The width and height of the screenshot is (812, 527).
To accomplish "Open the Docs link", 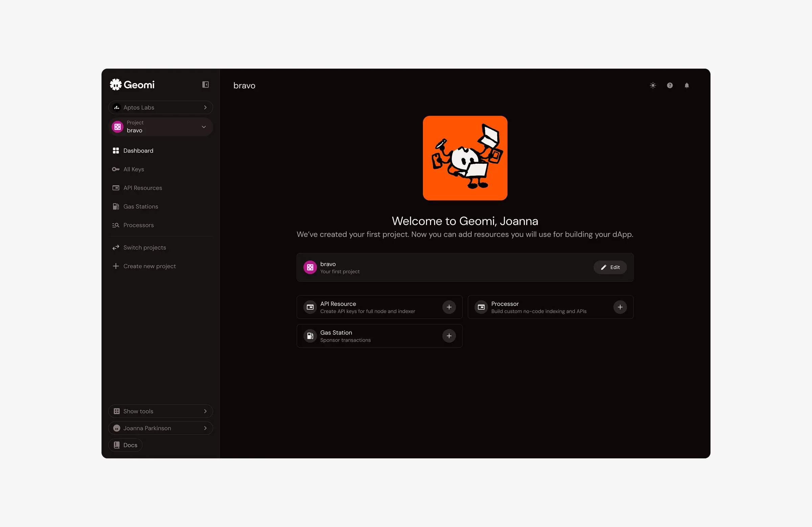I will click(x=125, y=445).
